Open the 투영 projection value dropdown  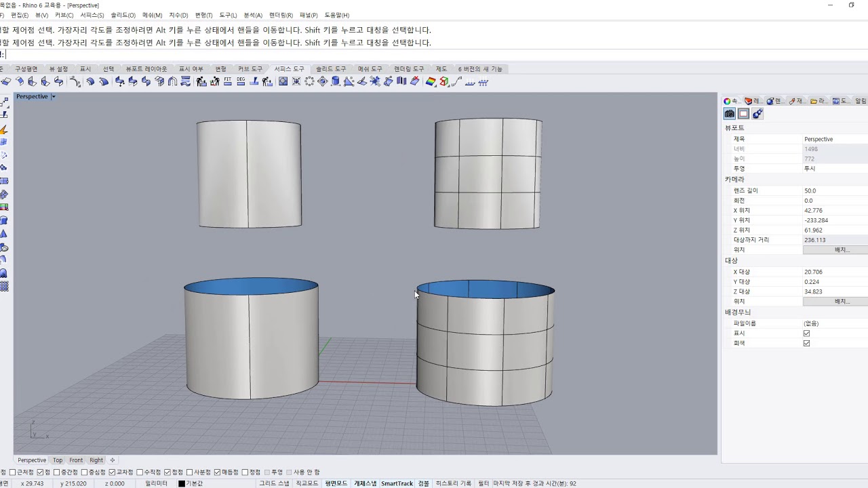[835, 169]
